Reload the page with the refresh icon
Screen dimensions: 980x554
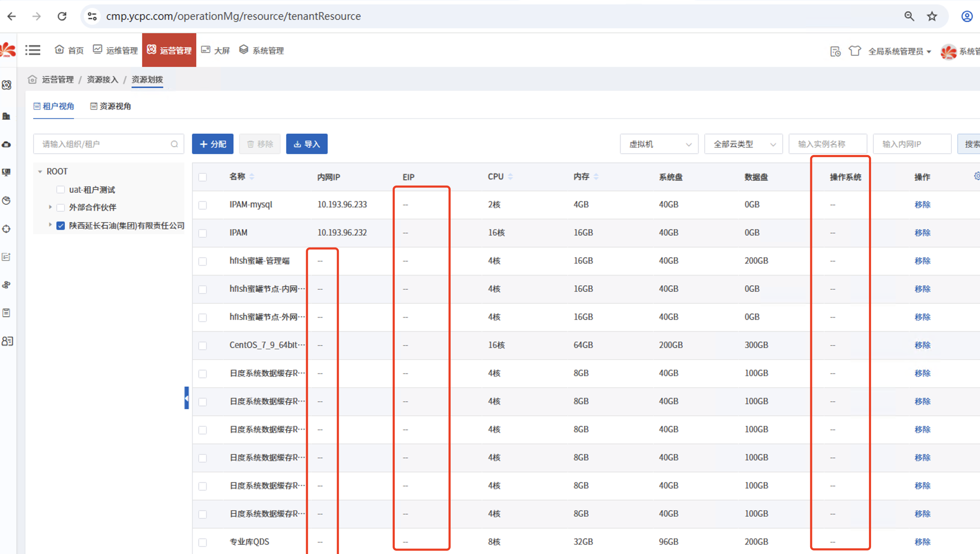[62, 17]
